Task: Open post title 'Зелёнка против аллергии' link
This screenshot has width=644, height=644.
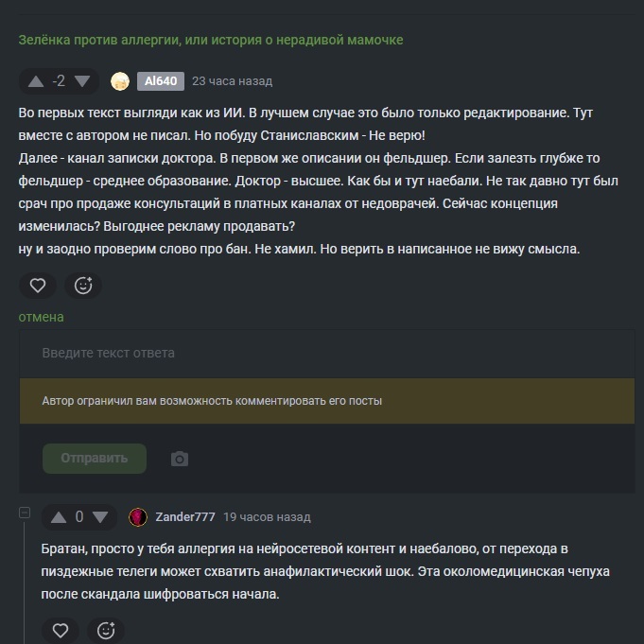Action: point(210,40)
